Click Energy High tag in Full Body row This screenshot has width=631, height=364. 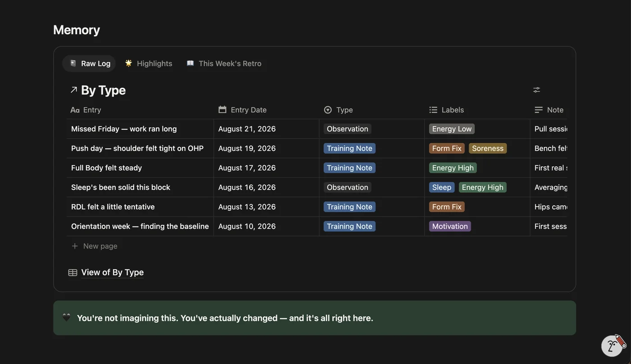[x=453, y=168]
